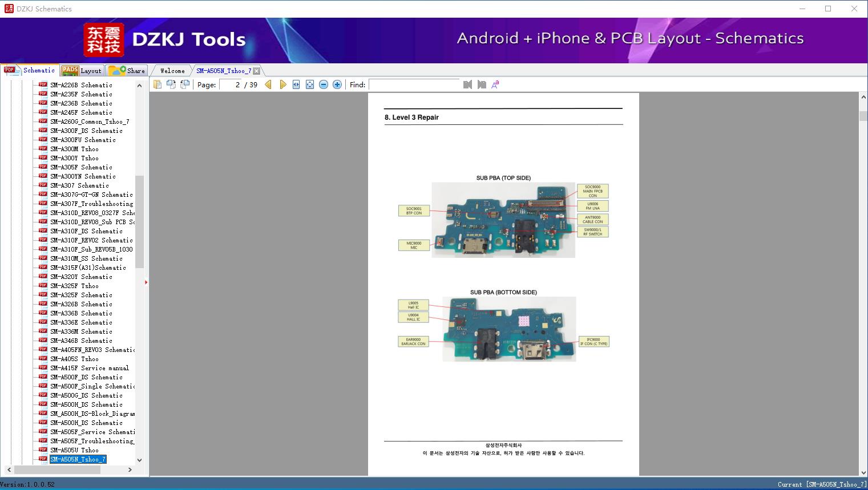
Task: Open SM-A320Y Schematic
Action: point(81,277)
